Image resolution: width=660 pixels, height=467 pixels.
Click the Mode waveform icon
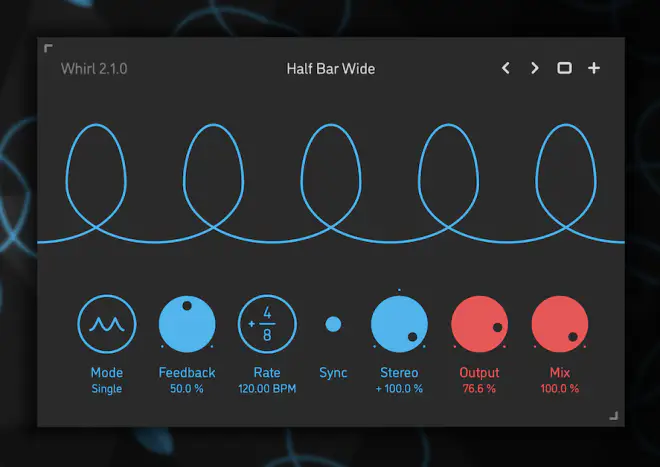click(x=106, y=325)
